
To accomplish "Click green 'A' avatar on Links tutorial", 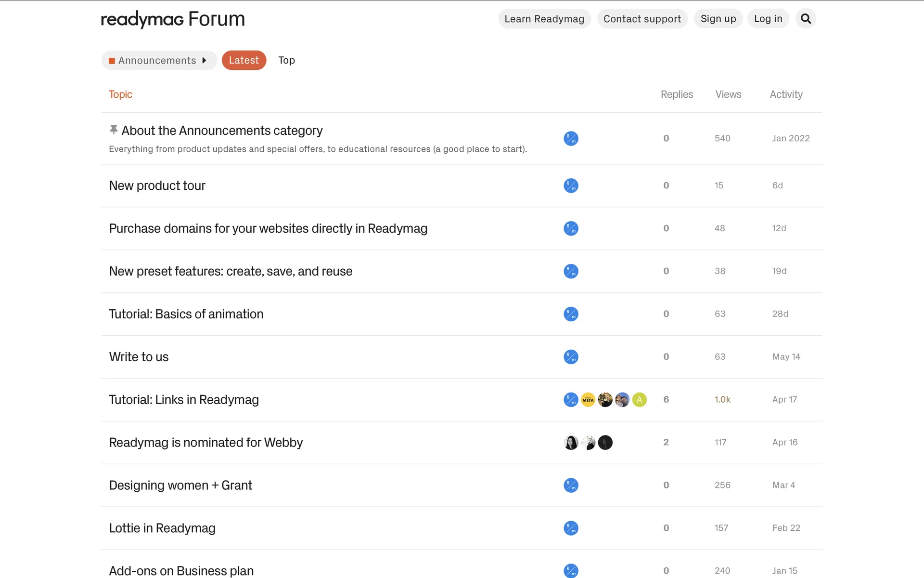I will [639, 400].
